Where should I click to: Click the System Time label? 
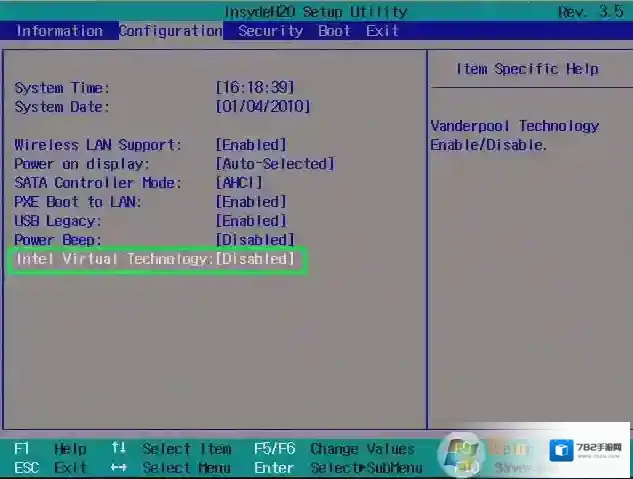point(62,88)
